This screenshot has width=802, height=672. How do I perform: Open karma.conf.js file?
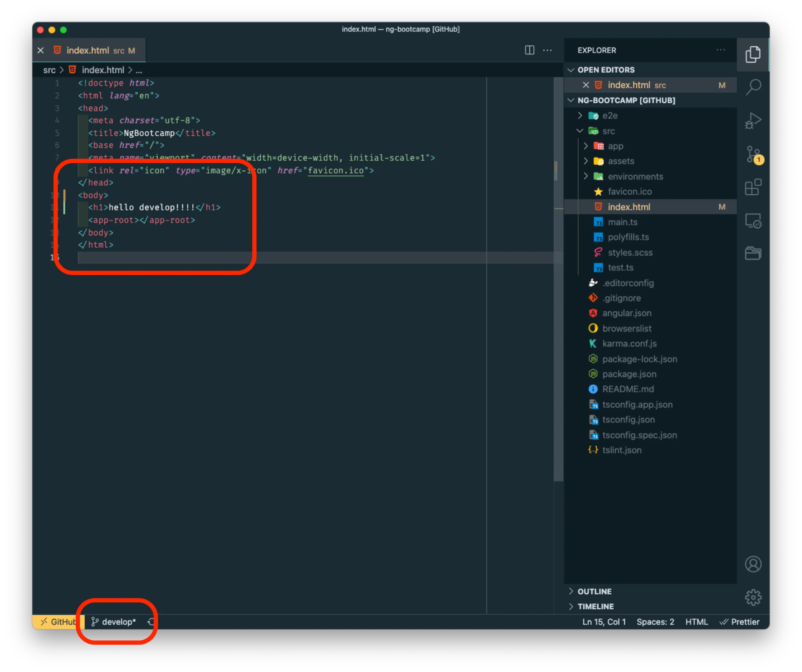(x=650, y=344)
